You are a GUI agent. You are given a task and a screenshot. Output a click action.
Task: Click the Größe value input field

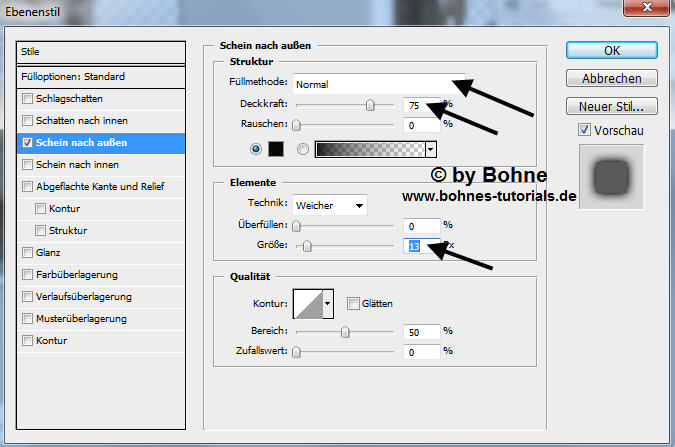421,245
